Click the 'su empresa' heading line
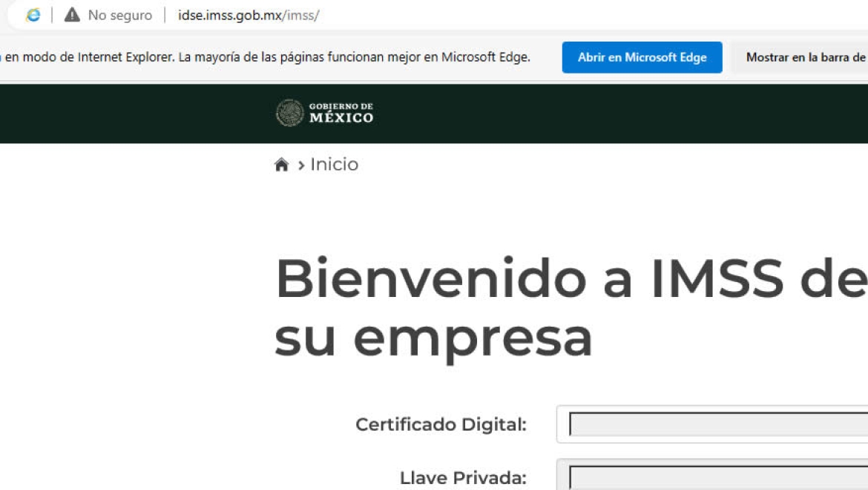Screen dimensions: 868x490 pos(433,337)
